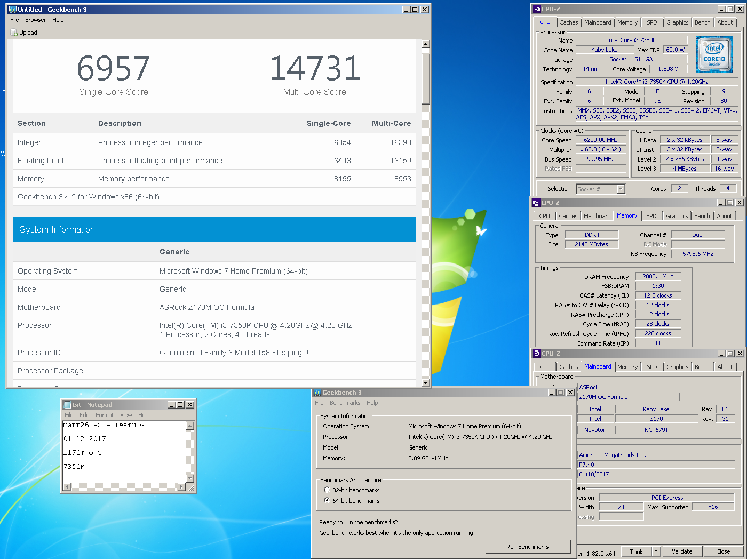Image resolution: width=747 pixels, height=560 pixels.
Task: Switch to SPD tab in top CPU-Z window
Action: [652, 22]
